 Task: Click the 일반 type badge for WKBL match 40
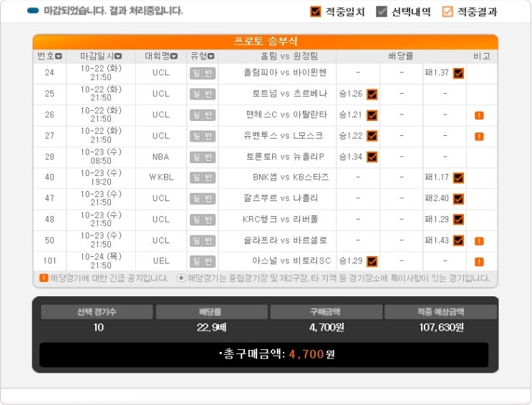(203, 177)
